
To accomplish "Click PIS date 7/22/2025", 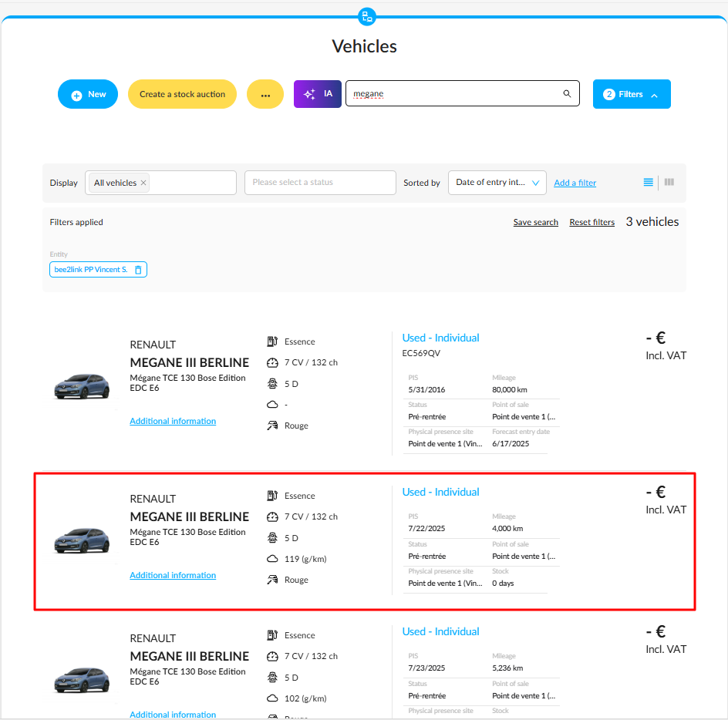I will click(x=426, y=529).
